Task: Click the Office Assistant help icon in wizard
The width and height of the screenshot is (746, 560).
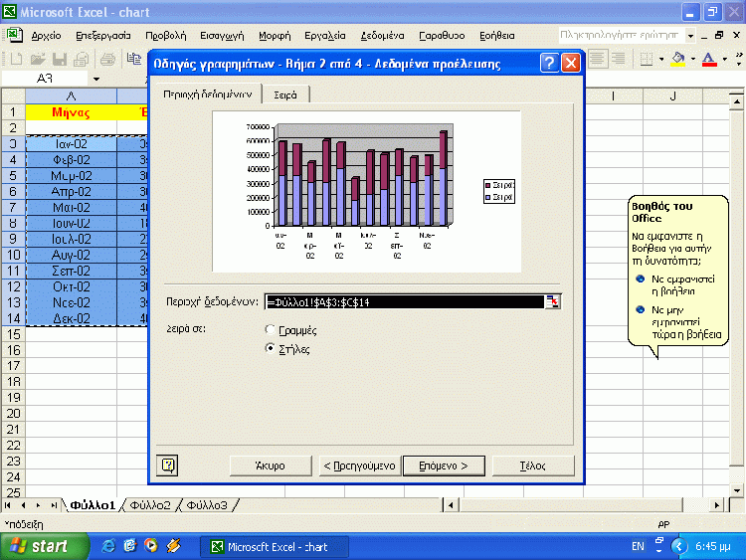Action: (x=167, y=465)
